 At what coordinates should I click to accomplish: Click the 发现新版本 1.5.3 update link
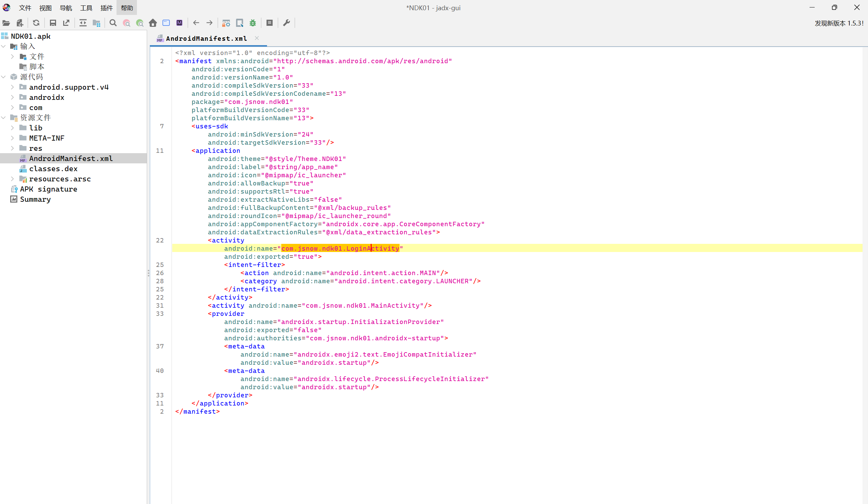[x=839, y=23]
